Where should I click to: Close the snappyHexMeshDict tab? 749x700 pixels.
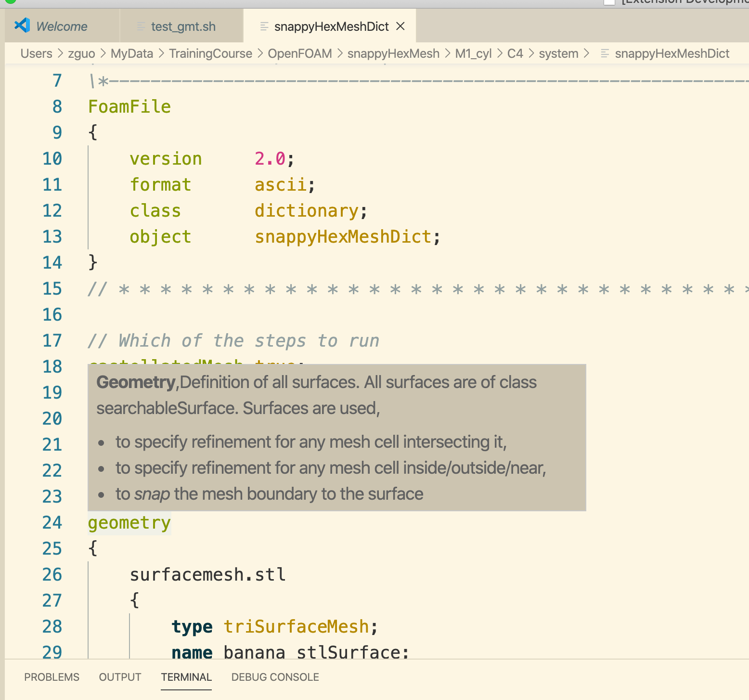pos(400,26)
